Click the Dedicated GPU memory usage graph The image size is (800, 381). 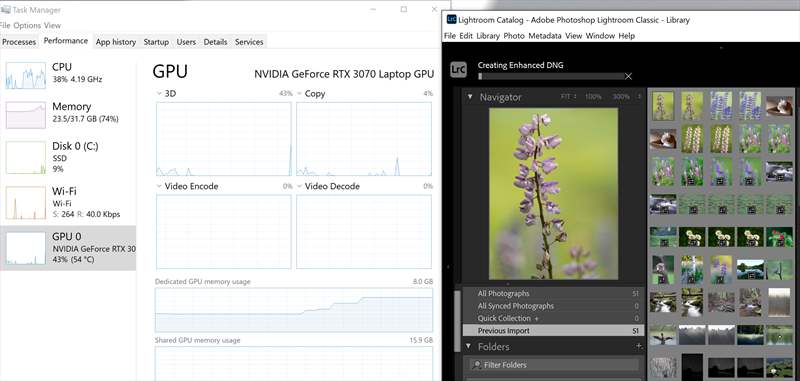click(x=294, y=310)
